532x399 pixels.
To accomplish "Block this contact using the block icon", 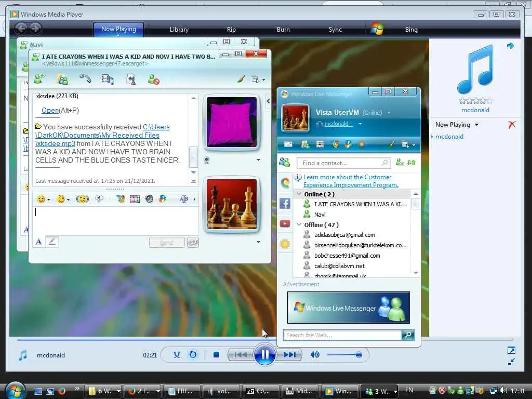I will [x=154, y=79].
